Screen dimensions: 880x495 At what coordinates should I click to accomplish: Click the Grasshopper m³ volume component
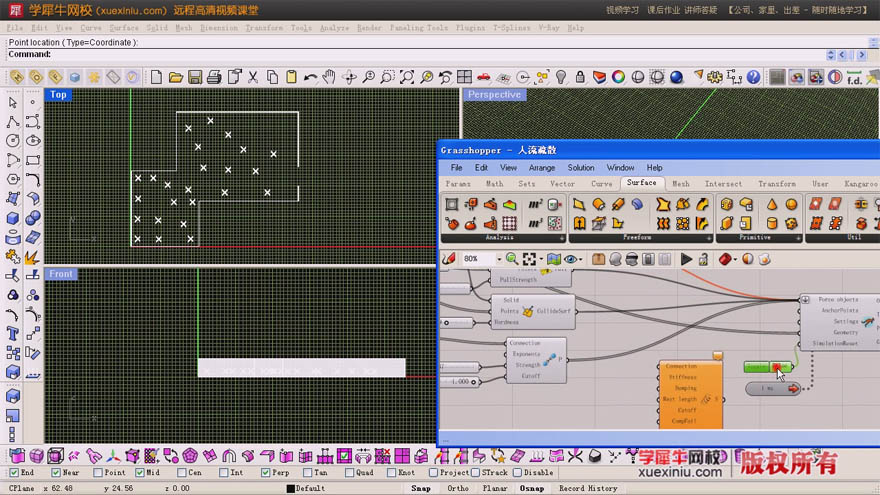point(535,223)
